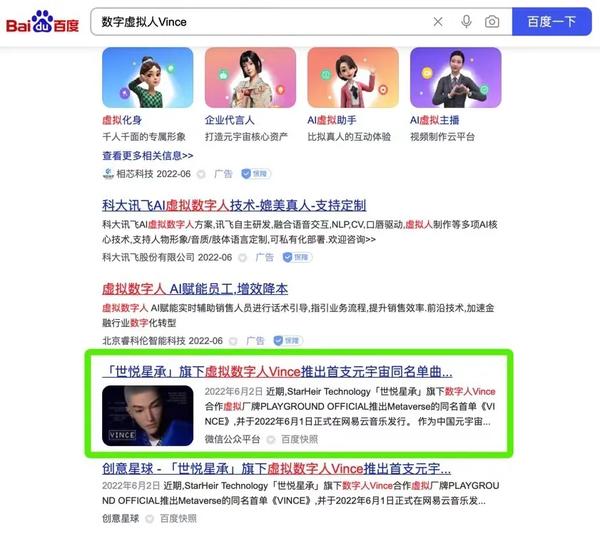The image size is (600, 534).
Task: Open 虚拟数字人 AI赋能员工 result title
Action: point(195,289)
